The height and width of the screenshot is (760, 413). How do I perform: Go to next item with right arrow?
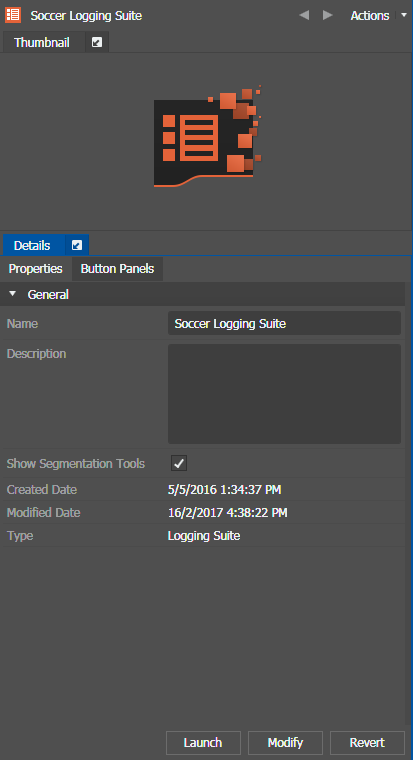[328, 16]
